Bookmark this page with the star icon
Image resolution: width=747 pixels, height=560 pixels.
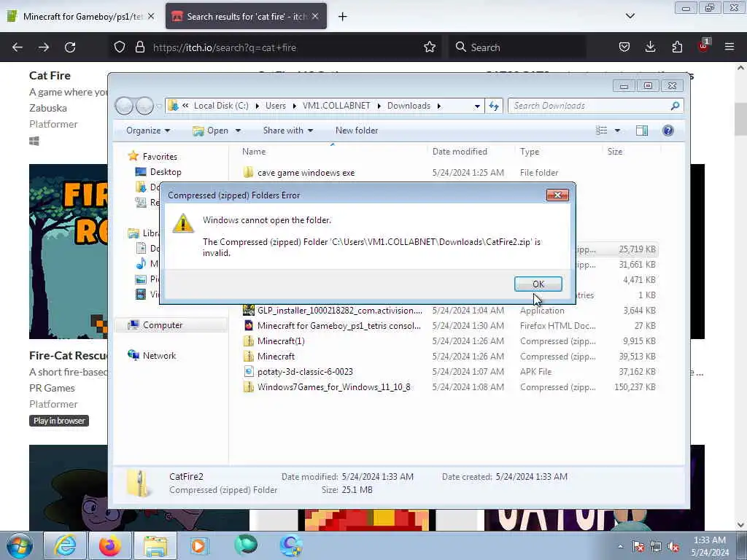pos(430,47)
